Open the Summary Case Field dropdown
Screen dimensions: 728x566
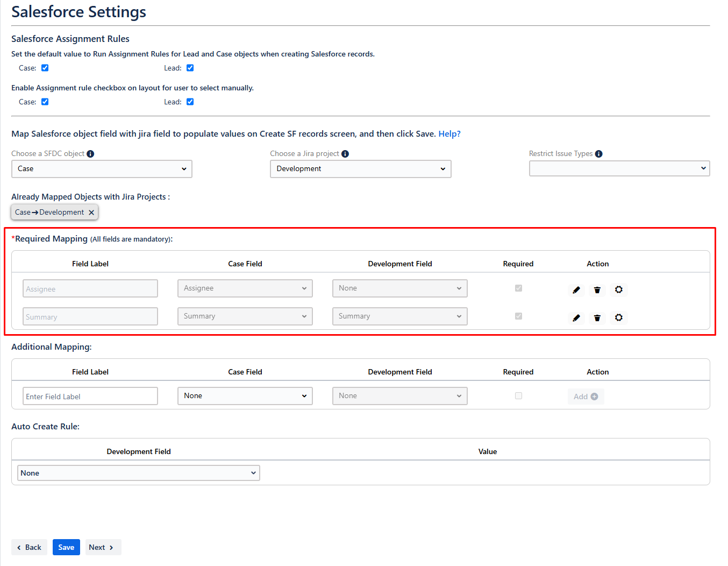tap(245, 316)
